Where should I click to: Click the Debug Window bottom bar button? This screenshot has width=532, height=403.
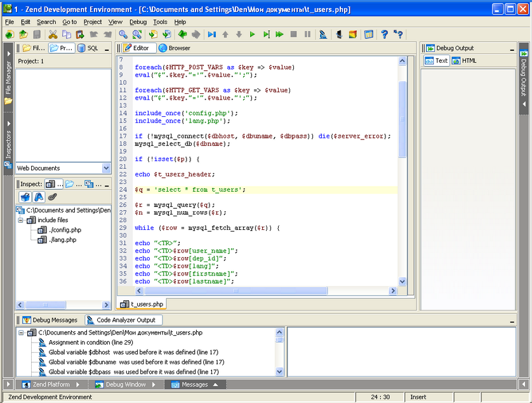point(125,385)
